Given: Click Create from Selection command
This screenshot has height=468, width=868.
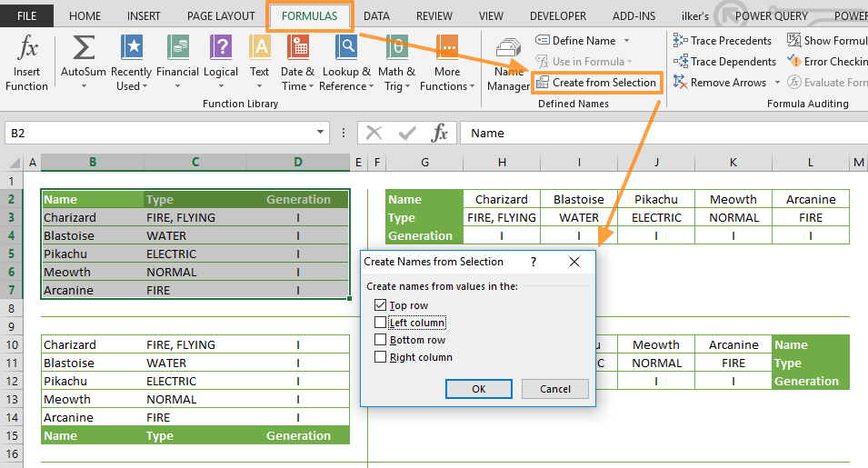Looking at the screenshot, I should [597, 83].
